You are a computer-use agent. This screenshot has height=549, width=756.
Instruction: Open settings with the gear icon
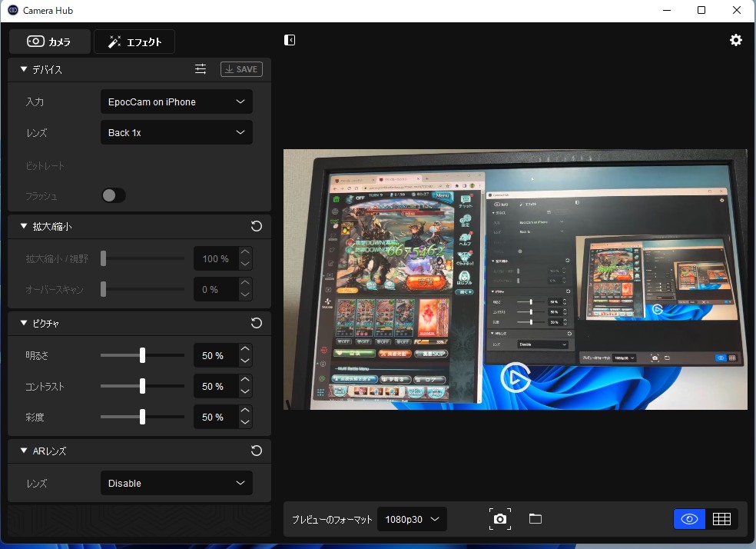coord(736,40)
